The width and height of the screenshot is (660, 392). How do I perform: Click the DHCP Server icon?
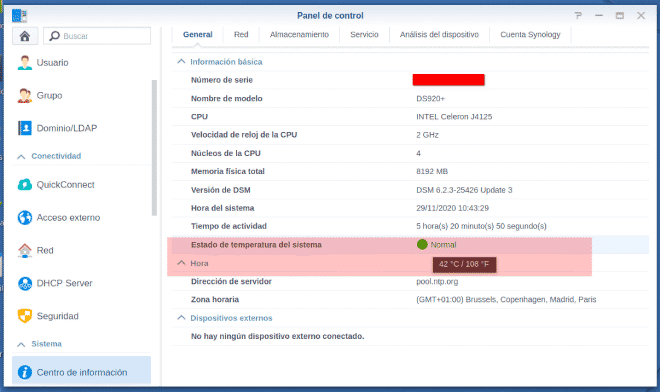tap(25, 283)
